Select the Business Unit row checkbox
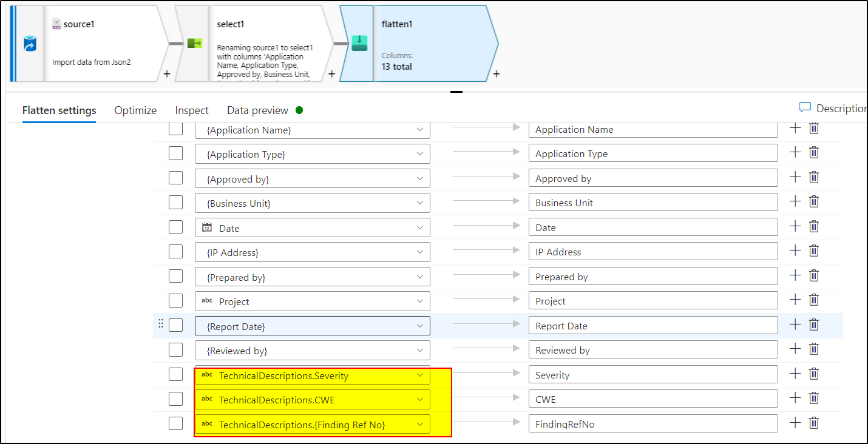Image resolution: width=868 pixels, height=444 pixels. coord(175,201)
